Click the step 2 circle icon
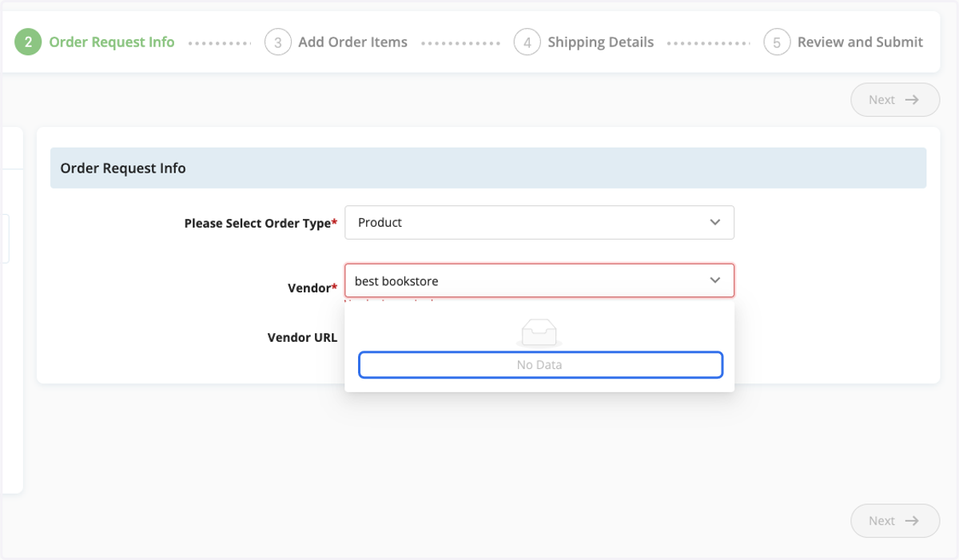Viewport: 959px width, 560px height. coord(28,42)
